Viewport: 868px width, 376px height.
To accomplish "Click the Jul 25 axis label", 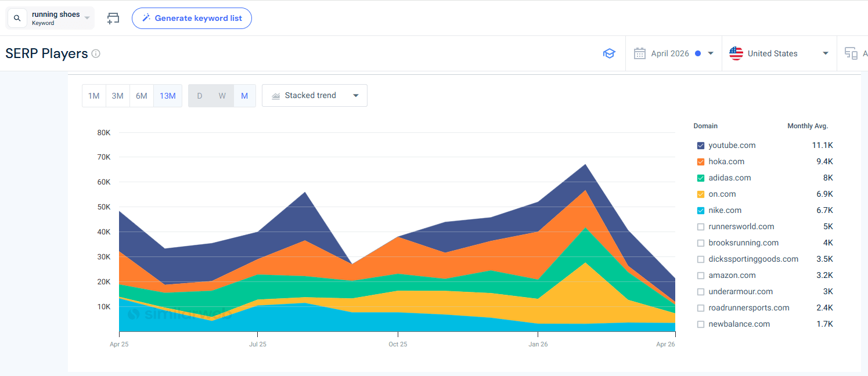I will point(257,344).
